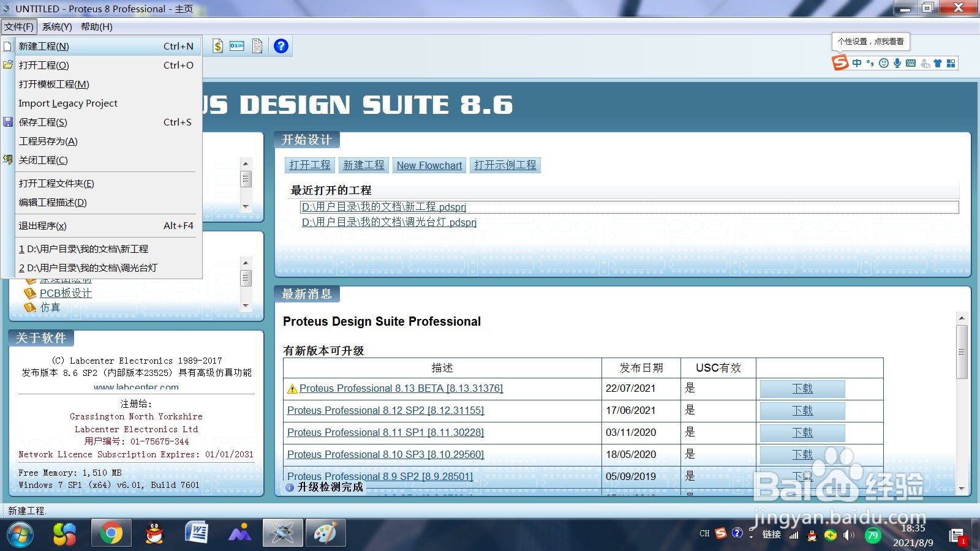
Task: Click the 新建工程 button in 开始设计
Action: point(364,165)
